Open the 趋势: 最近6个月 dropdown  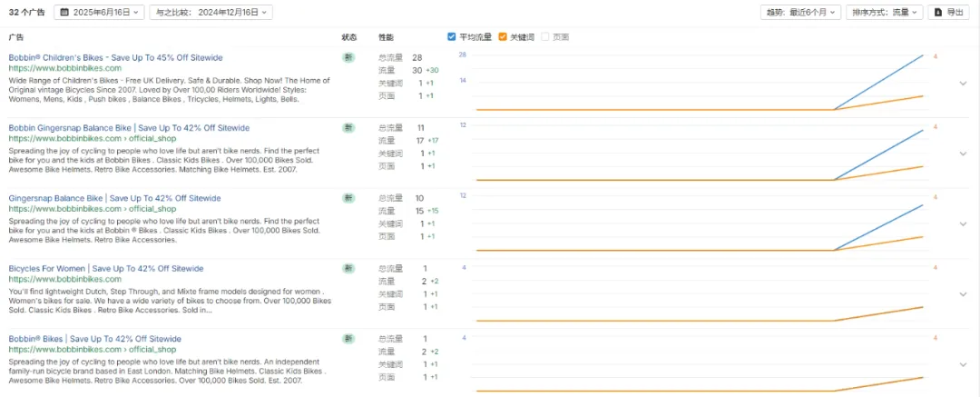(800, 12)
